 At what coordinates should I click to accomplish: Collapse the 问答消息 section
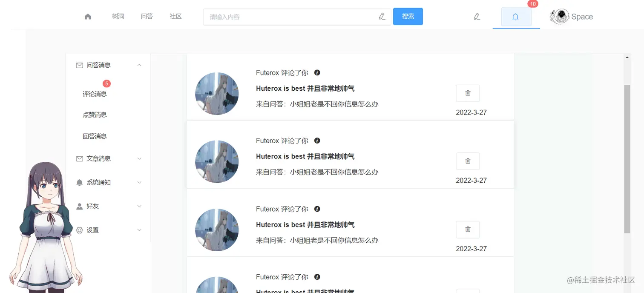(x=139, y=65)
